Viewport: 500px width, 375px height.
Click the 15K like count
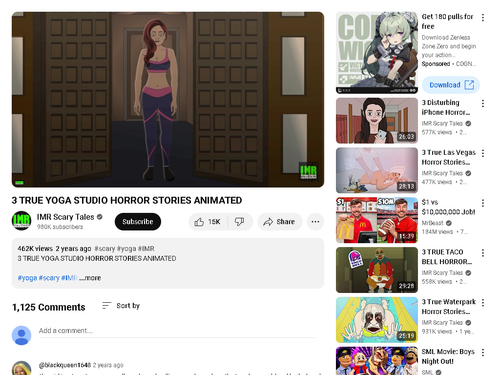[x=214, y=222]
